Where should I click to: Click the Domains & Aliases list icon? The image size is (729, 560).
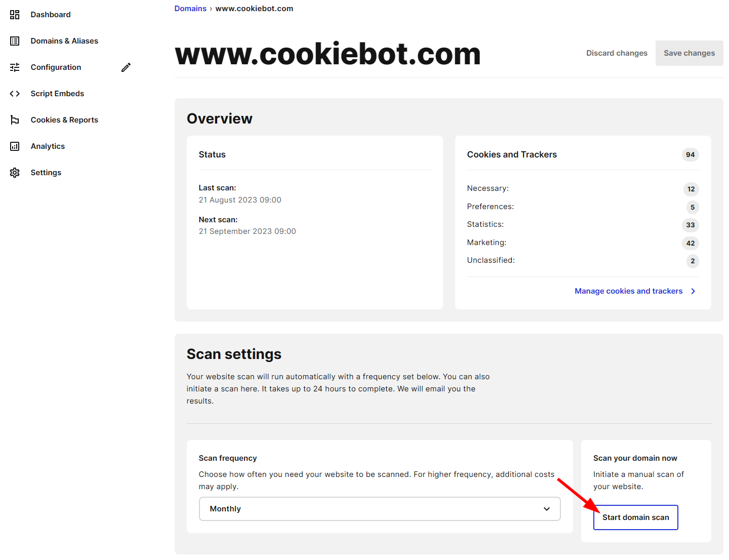[x=15, y=41]
